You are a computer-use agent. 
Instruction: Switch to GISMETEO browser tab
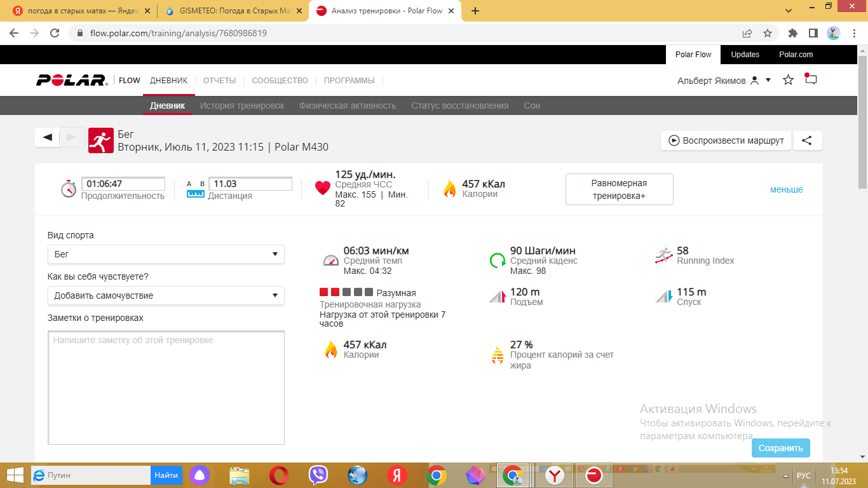pyautogui.click(x=233, y=11)
